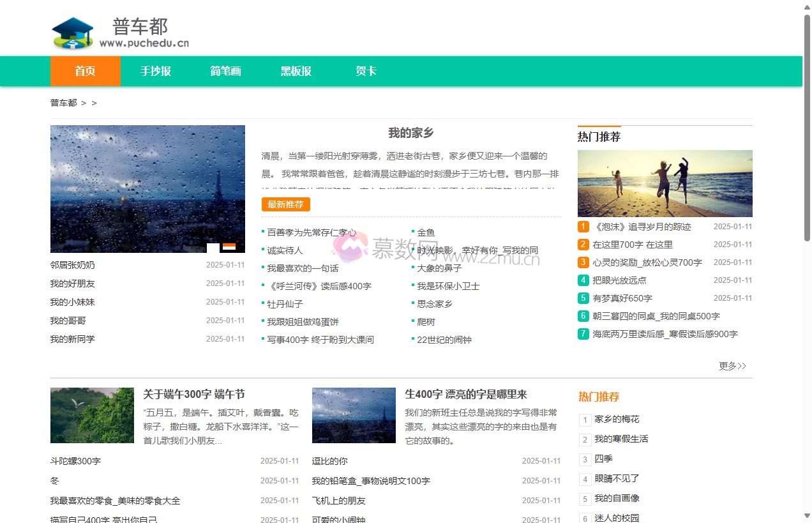
Task: Click the beach photo in 热门推荐
Action: pos(665,183)
